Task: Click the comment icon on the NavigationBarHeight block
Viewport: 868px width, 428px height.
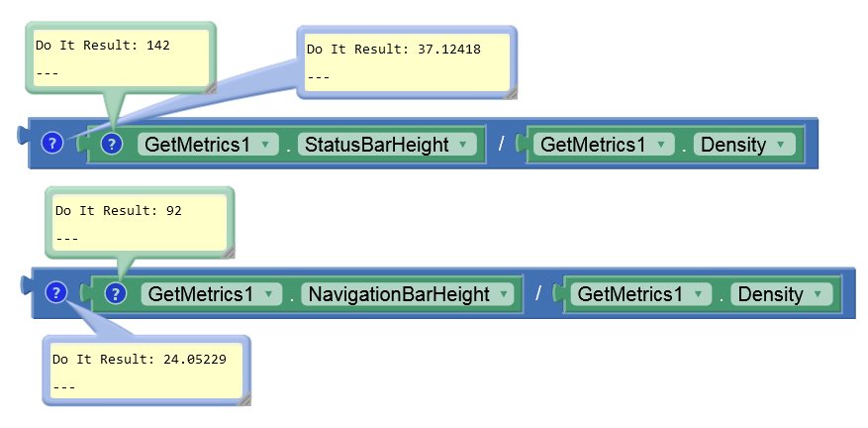Action: point(116,293)
